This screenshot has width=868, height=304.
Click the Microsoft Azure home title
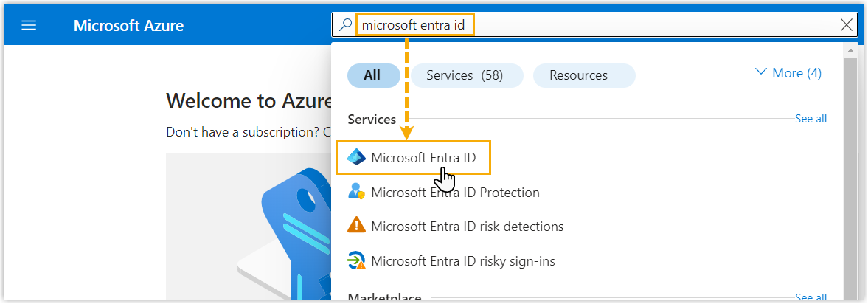(x=128, y=26)
